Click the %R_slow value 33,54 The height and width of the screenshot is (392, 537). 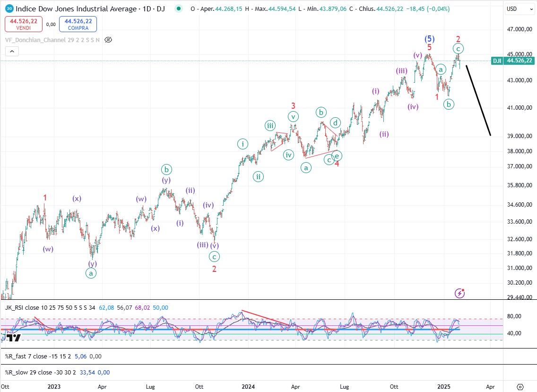coord(87,373)
